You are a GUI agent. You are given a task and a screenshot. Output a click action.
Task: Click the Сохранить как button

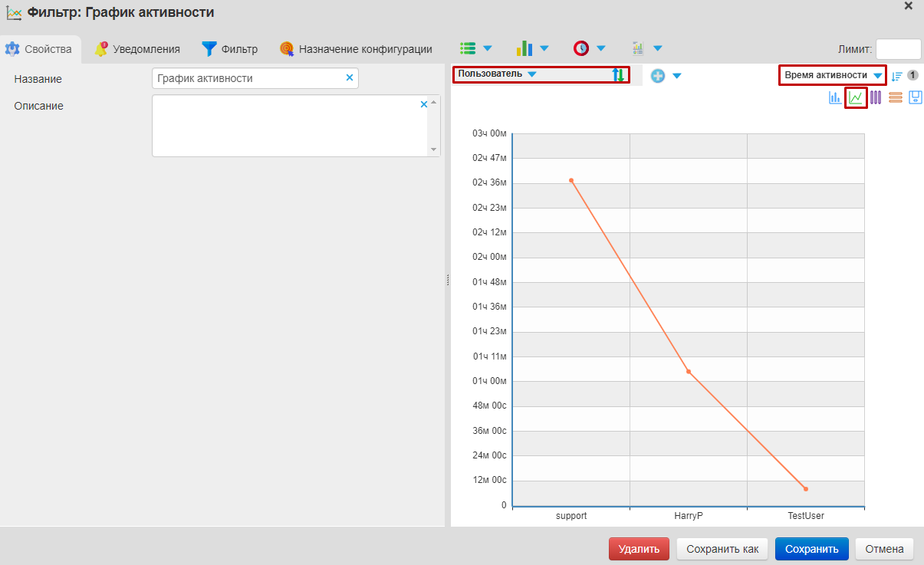722,549
